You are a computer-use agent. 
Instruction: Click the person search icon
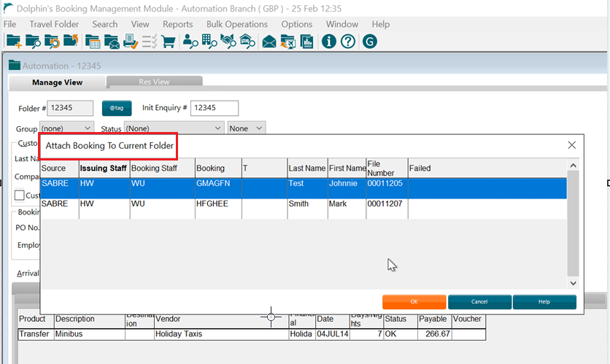(190, 42)
